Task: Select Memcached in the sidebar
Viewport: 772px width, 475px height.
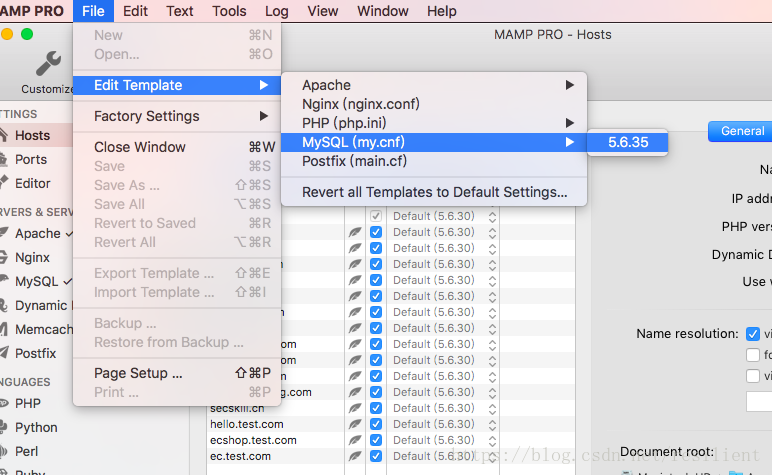Action: click(x=44, y=329)
